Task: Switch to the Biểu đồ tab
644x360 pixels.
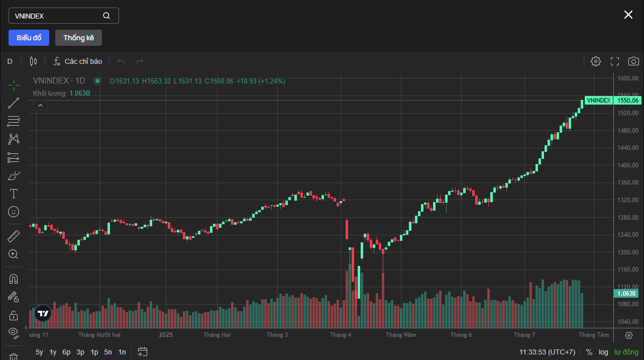Action: coord(29,38)
